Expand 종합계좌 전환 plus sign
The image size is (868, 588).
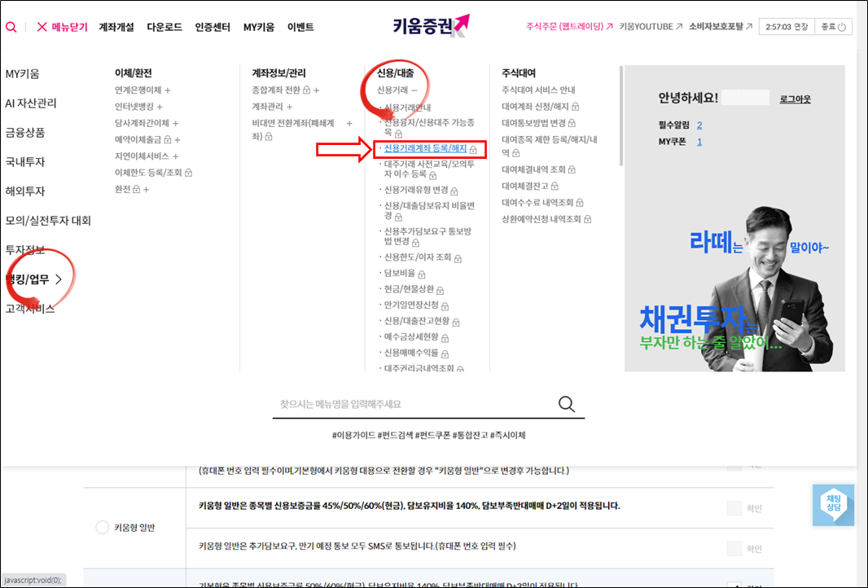tap(316, 90)
